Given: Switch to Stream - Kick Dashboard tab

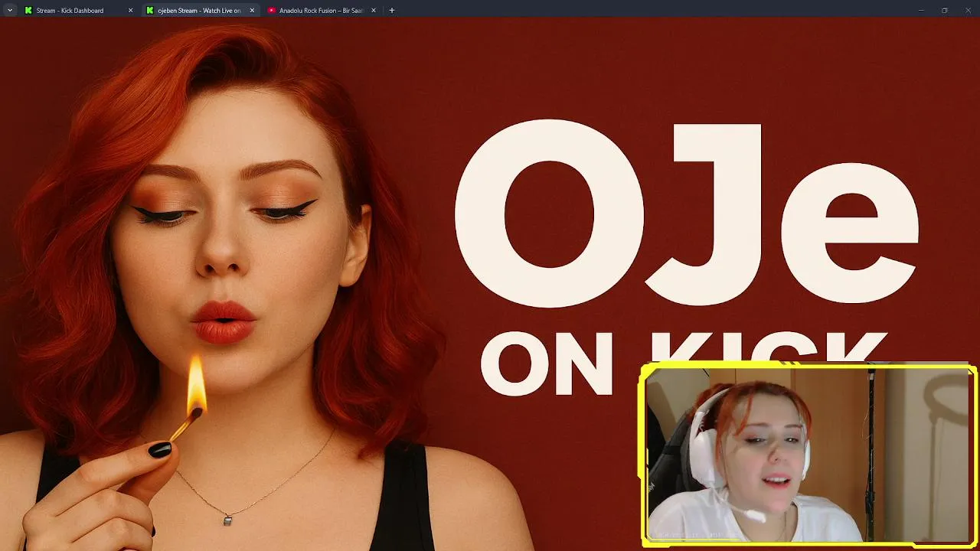Looking at the screenshot, I should tap(78, 11).
